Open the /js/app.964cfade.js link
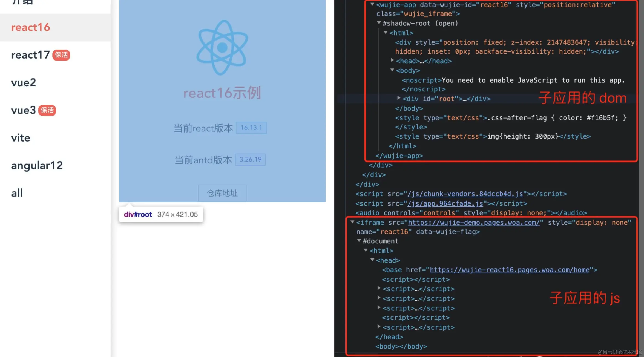 (445, 203)
